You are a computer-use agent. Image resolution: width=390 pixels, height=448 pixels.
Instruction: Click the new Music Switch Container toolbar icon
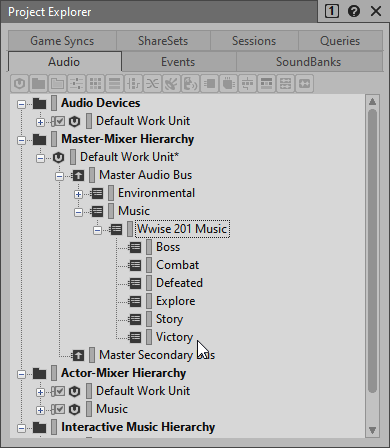pos(248,83)
